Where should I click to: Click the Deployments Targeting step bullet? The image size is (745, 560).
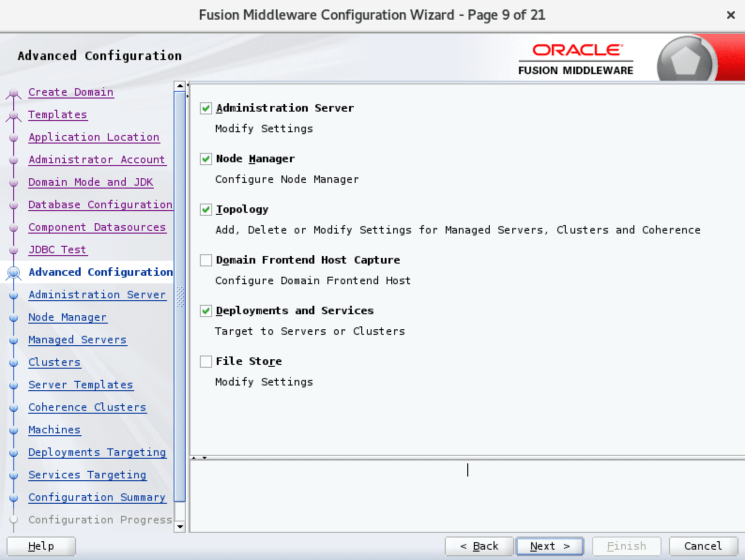pyautogui.click(x=14, y=453)
